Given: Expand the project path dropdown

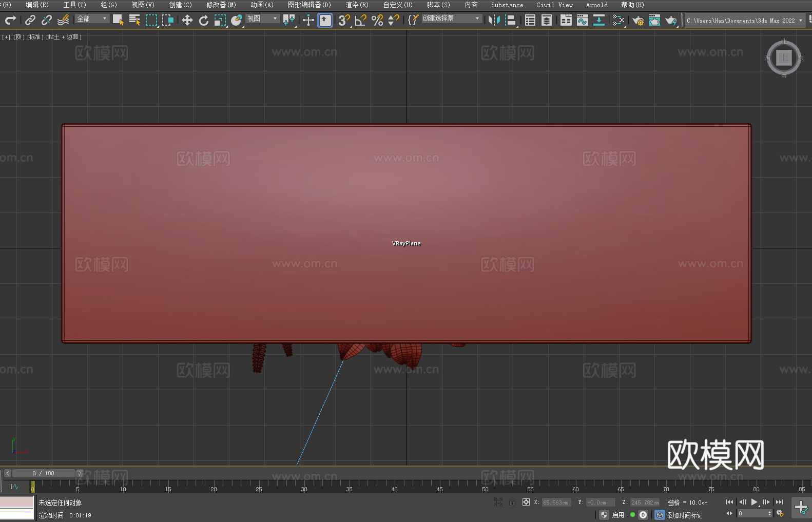Looking at the screenshot, I should (x=801, y=21).
